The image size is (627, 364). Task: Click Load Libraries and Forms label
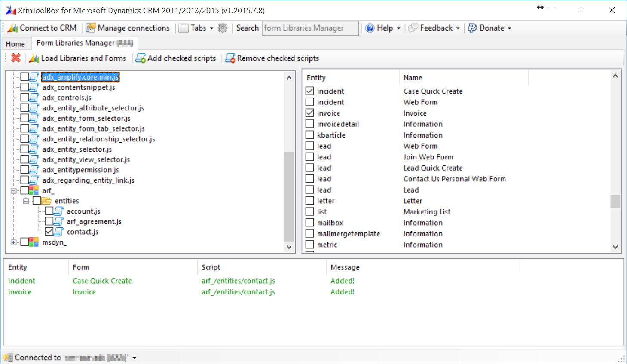coord(83,58)
